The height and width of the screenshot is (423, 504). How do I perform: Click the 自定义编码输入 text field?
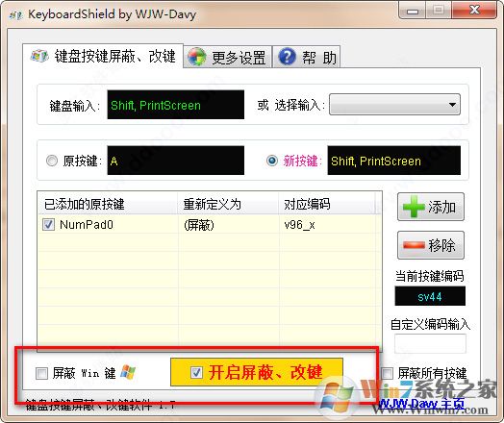click(x=430, y=343)
